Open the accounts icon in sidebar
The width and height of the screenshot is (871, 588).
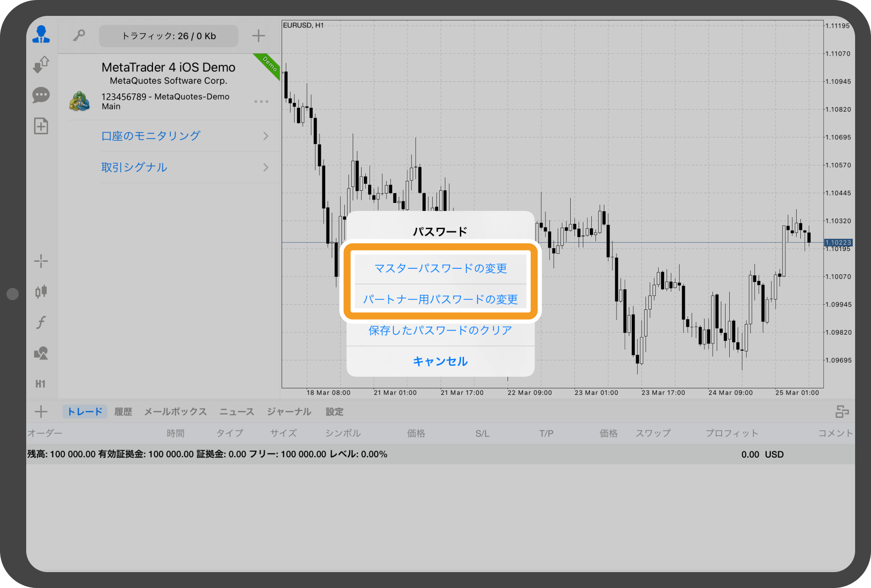41,35
